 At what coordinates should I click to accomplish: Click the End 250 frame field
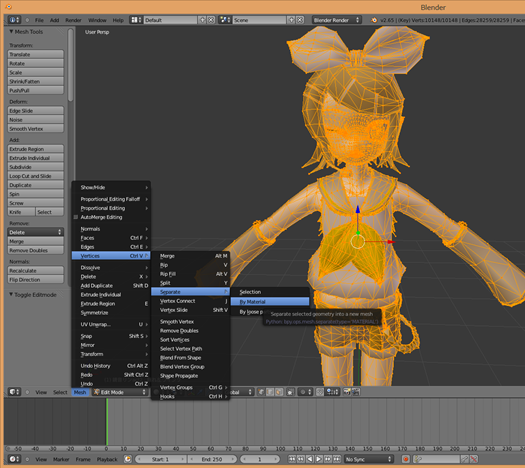(212, 459)
